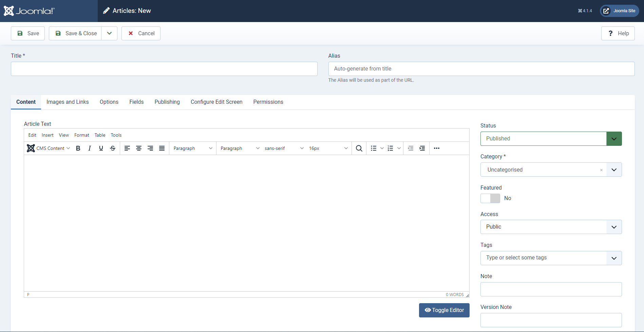
Task: Open the editor Tools menu
Action: [x=116, y=135]
